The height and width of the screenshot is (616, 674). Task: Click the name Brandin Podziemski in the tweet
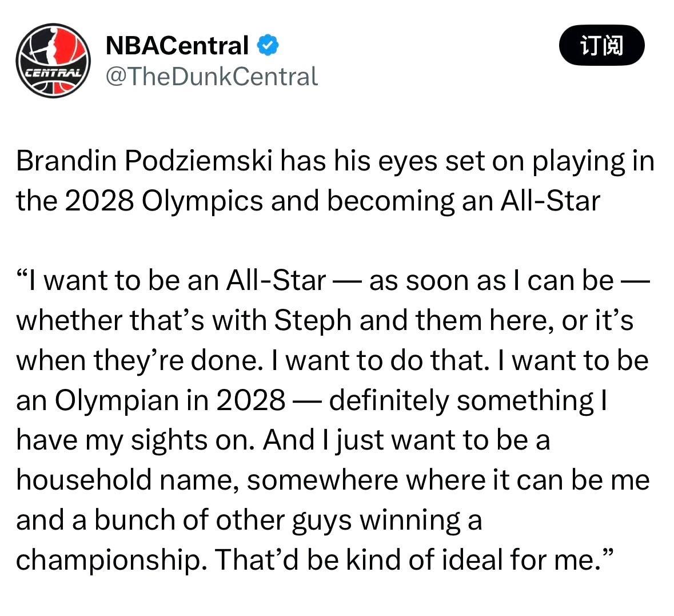[x=144, y=161]
